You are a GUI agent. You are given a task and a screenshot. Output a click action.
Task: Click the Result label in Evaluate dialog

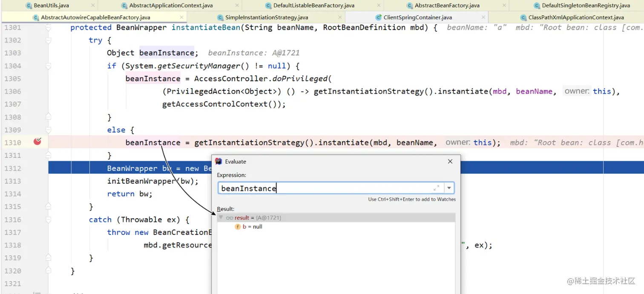point(225,209)
